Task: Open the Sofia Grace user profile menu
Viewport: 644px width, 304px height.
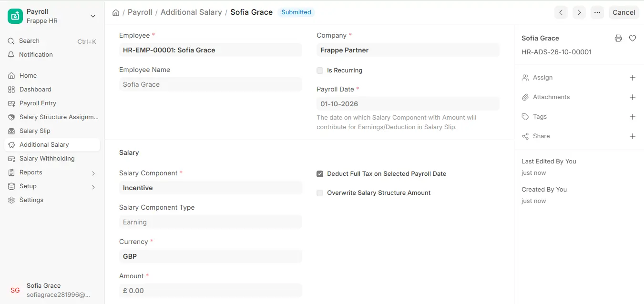Action: 52,290
